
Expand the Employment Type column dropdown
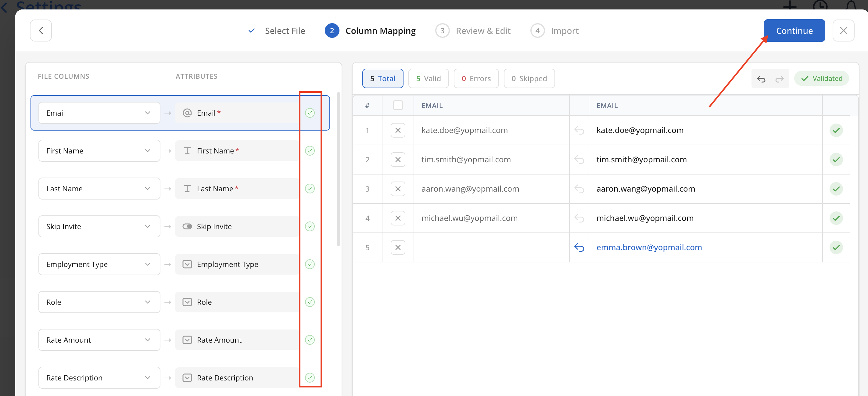(x=99, y=264)
